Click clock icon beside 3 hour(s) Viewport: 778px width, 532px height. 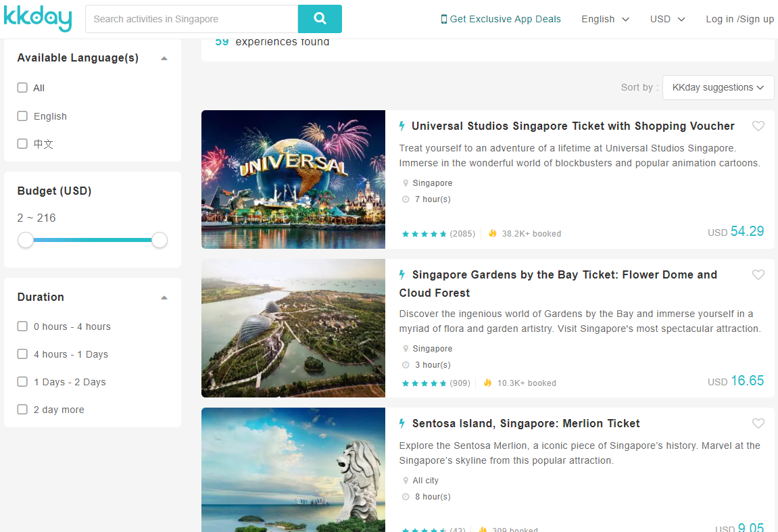[x=406, y=365]
